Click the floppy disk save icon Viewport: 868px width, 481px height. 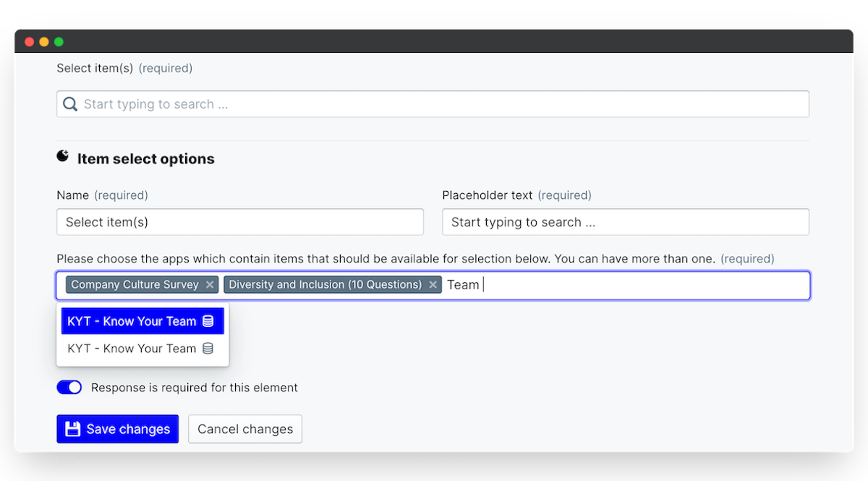(72, 429)
